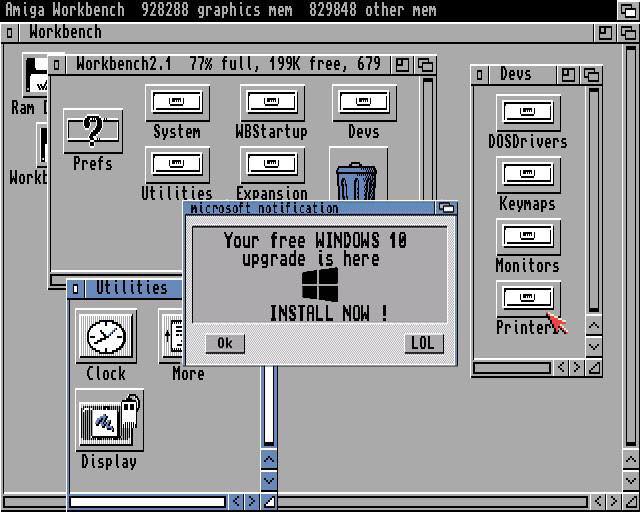Open the WBStartup drawer
This screenshot has width=640, height=512.
click(271, 102)
